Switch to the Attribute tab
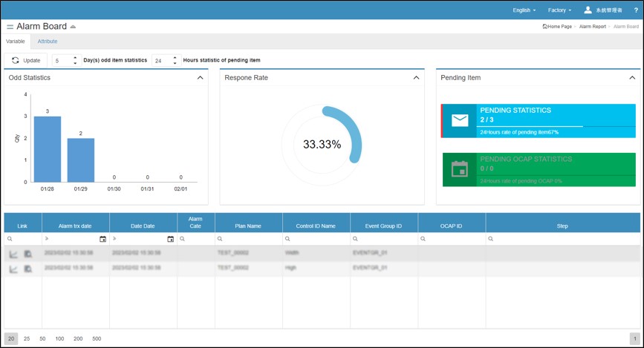Screen dimensions: 644x348 pos(48,42)
